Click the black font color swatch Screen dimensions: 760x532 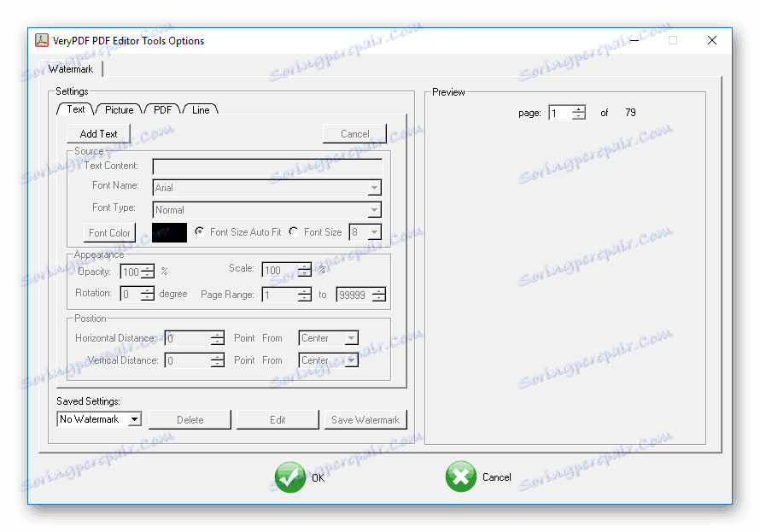169,232
